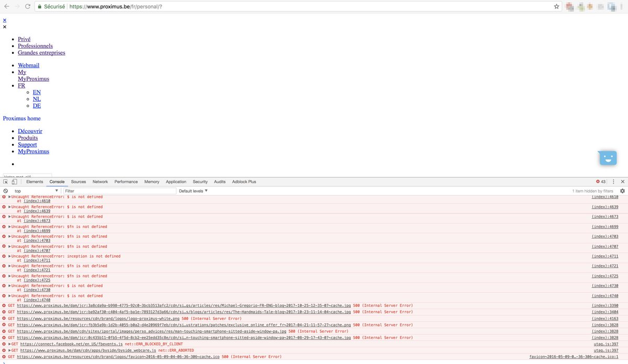Click '1 item hidden by filters' text
The width and height of the screenshot is (628, 364).
pos(592,191)
